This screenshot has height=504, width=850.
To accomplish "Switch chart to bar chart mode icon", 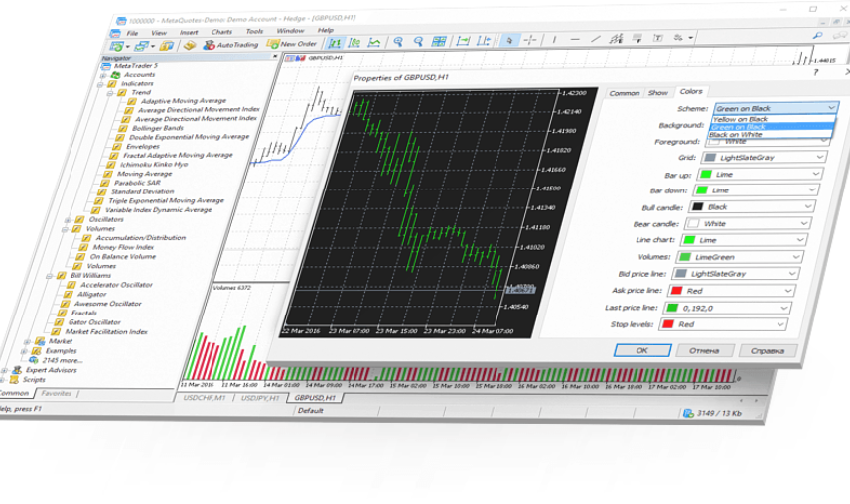I will coord(335,43).
